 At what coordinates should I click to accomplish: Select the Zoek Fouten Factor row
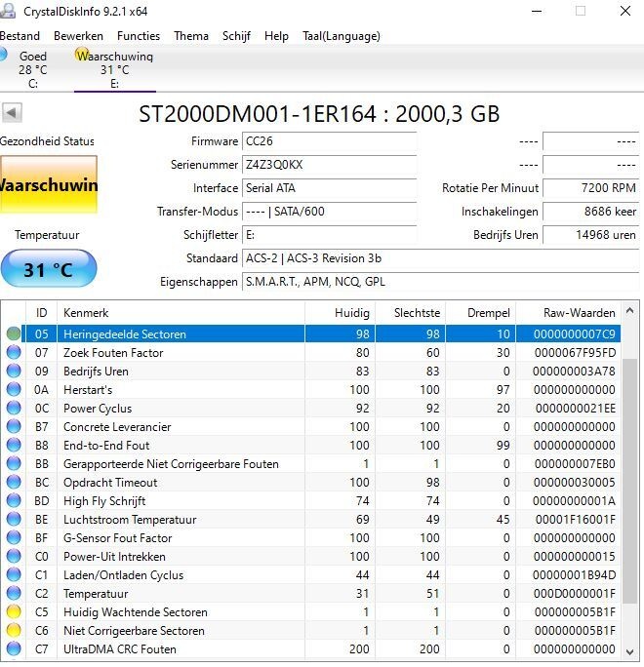pos(310,353)
